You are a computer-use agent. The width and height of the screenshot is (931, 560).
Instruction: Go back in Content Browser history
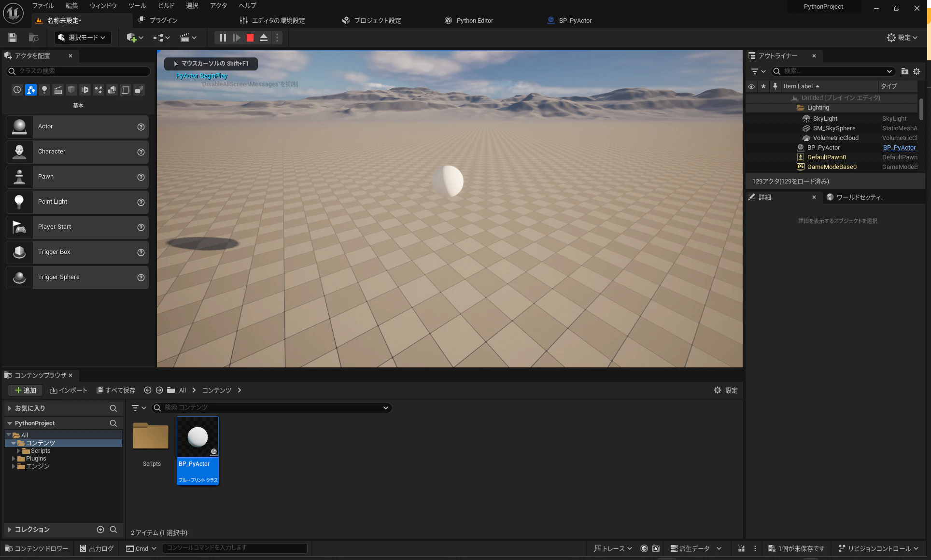click(x=148, y=390)
